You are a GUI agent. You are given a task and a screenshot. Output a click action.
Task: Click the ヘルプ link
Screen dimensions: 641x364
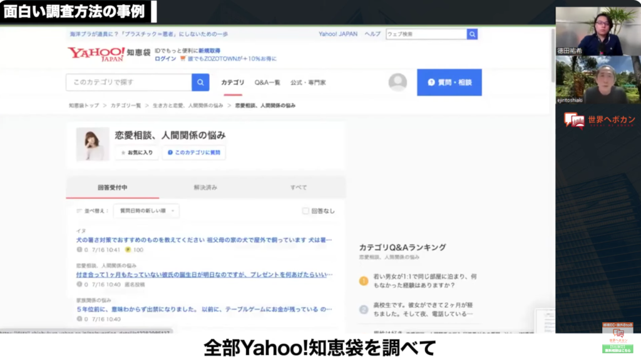[x=372, y=34]
